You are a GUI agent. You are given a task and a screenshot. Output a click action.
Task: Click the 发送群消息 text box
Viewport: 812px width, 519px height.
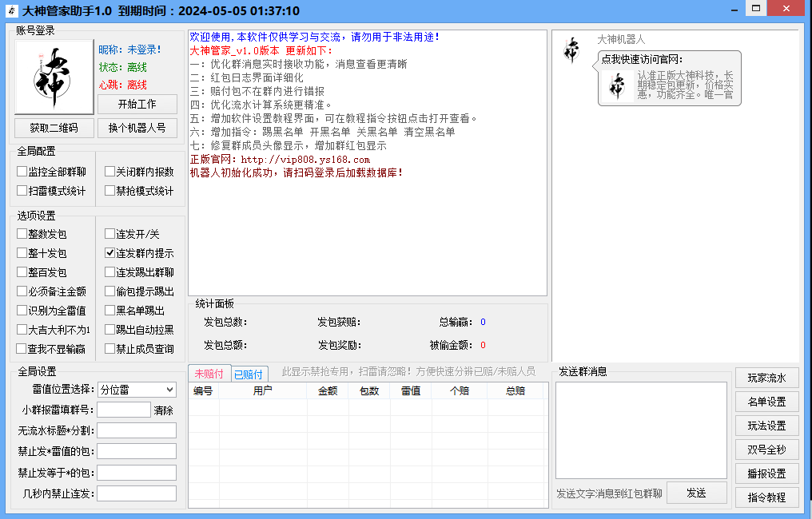coord(641,430)
